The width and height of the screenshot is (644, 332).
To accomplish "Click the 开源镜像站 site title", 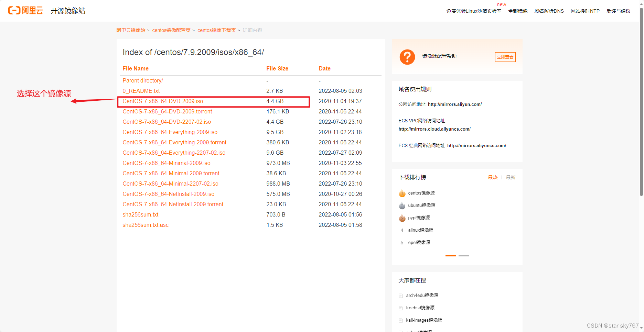I will coord(68,11).
